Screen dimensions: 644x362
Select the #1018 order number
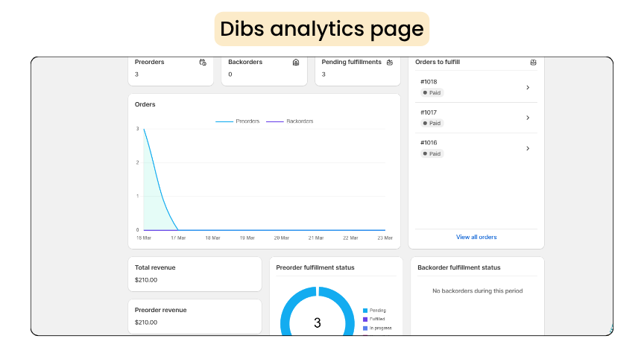(x=429, y=82)
